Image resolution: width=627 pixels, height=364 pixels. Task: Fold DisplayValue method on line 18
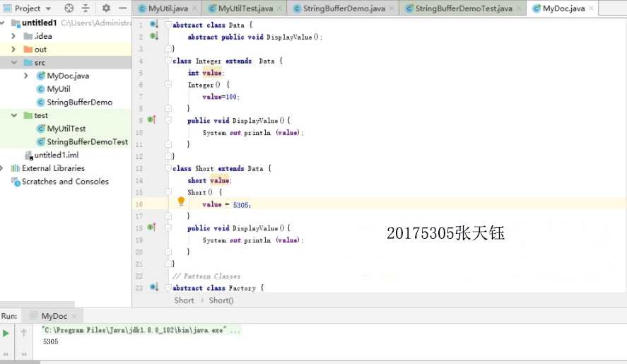coord(168,228)
